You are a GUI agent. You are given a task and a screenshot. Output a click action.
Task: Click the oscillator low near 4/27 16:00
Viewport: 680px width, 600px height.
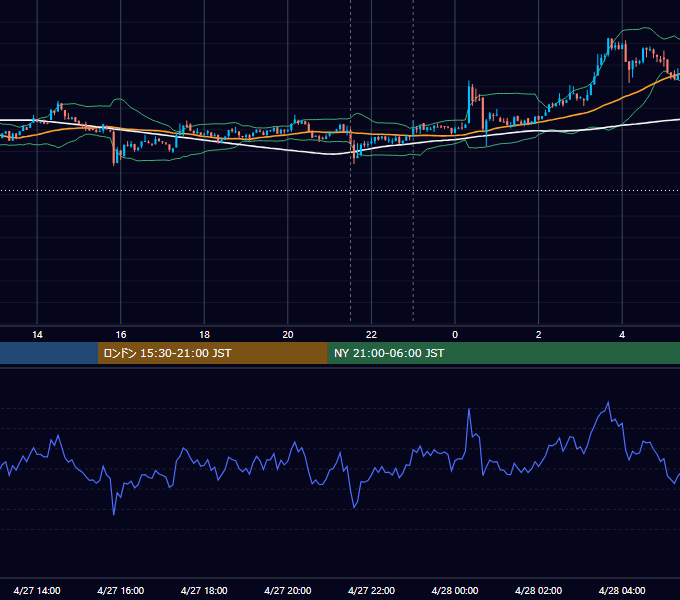pyautogui.click(x=114, y=514)
